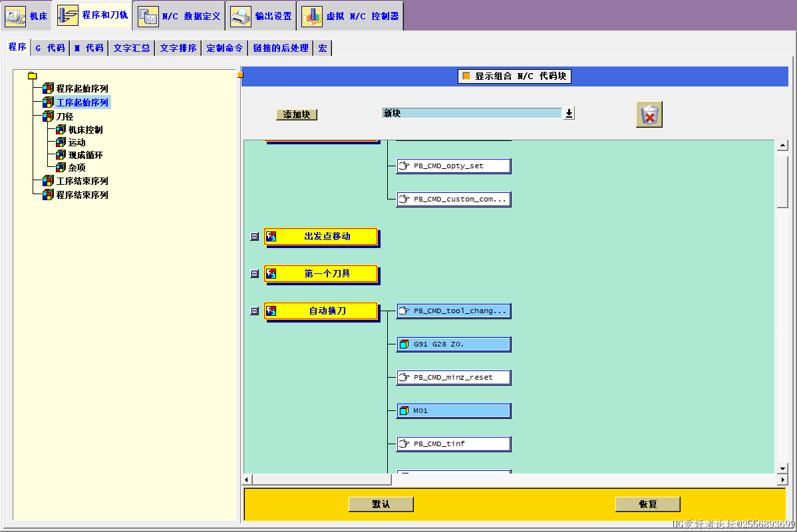Select the G91 G28 Z0. block
Image resolution: width=797 pixels, height=532 pixels.
(454, 344)
